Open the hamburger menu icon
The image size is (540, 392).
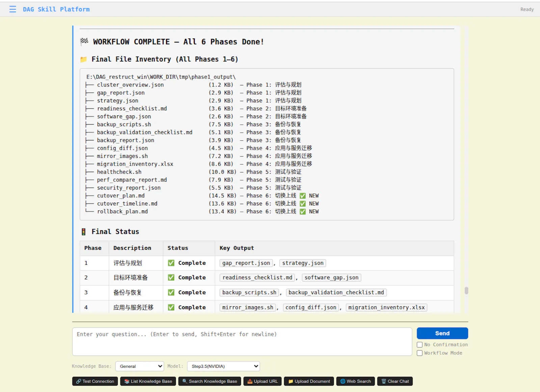(x=13, y=9)
